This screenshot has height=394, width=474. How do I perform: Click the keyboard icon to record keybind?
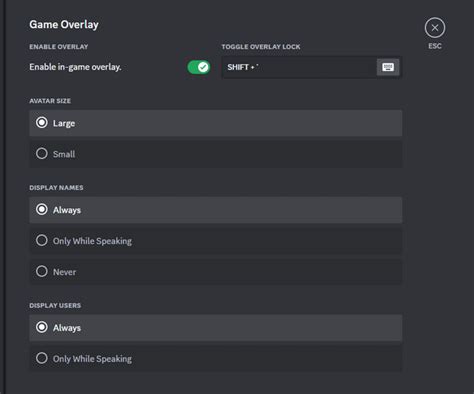(x=388, y=67)
